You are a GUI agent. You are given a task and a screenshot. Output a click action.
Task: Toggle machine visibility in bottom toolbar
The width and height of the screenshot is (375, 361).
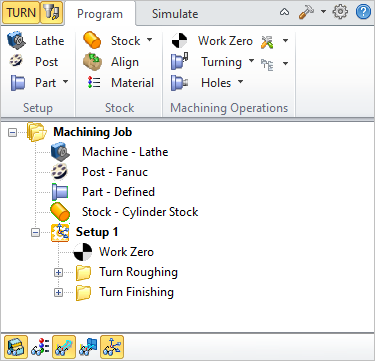coord(16,347)
